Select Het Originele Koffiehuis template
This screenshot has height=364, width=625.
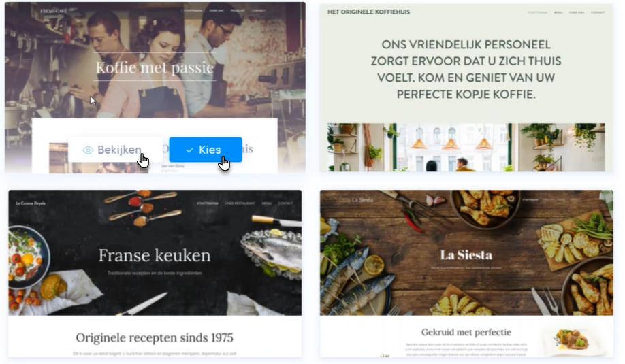point(466,88)
